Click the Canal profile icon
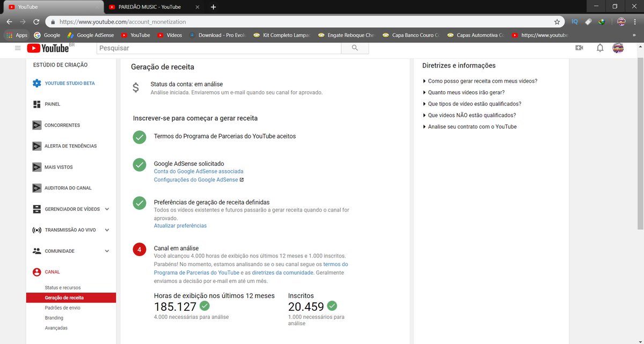Viewport: 644px width, 344px height. pos(36,272)
